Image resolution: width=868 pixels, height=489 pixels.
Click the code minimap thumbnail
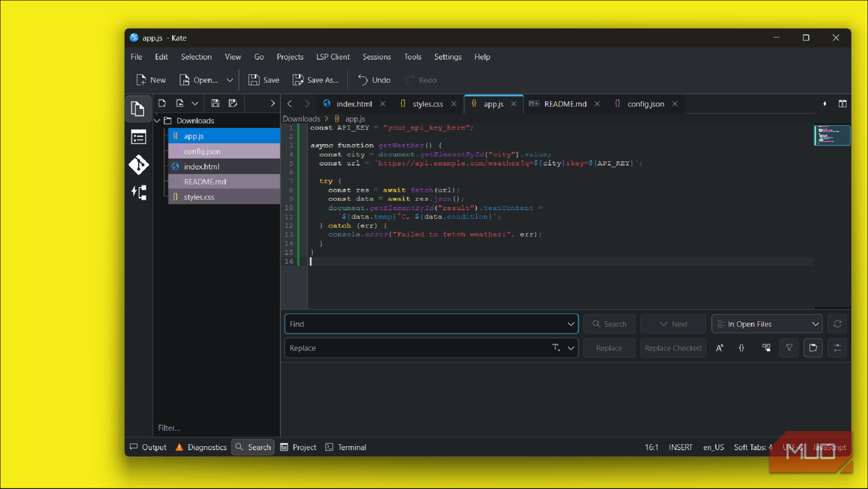[832, 135]
